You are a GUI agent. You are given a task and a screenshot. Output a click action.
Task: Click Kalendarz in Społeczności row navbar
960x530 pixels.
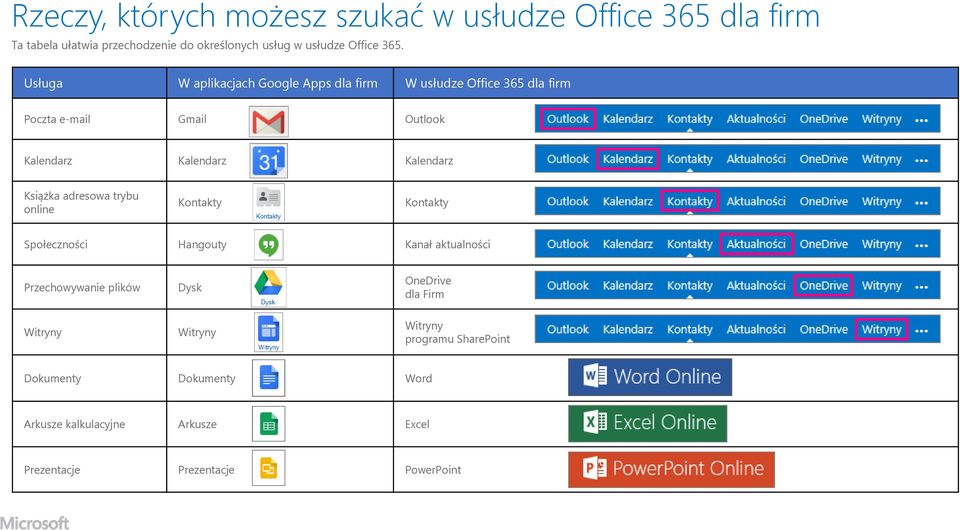(628, 244)
